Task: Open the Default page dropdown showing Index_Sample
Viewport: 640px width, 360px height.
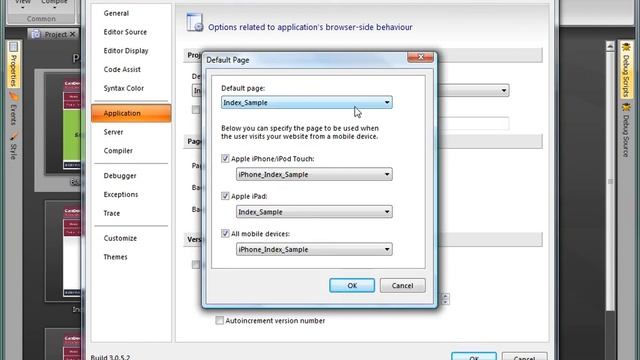Action: (x=307, y=102)
